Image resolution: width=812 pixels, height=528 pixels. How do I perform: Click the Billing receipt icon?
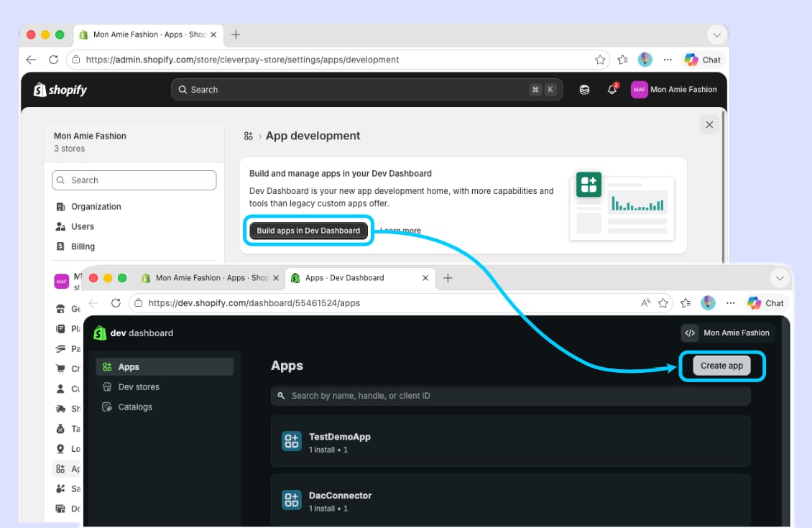(60, 246)
